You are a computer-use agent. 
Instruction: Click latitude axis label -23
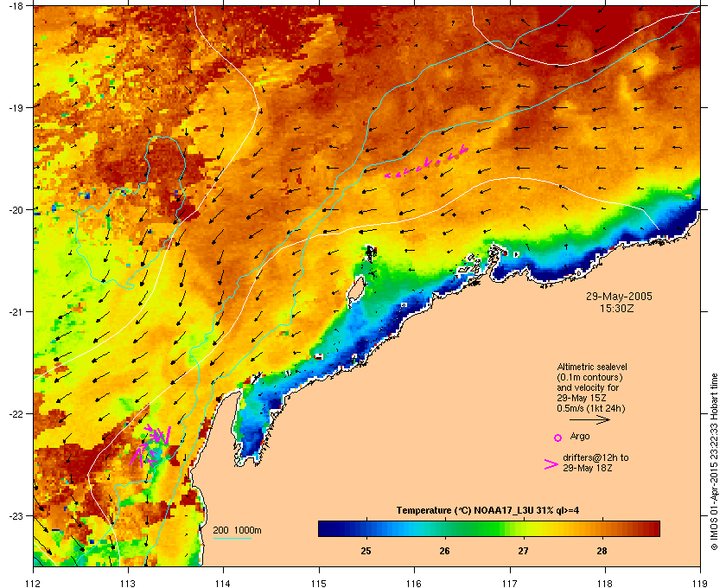[x=16, y=515]
